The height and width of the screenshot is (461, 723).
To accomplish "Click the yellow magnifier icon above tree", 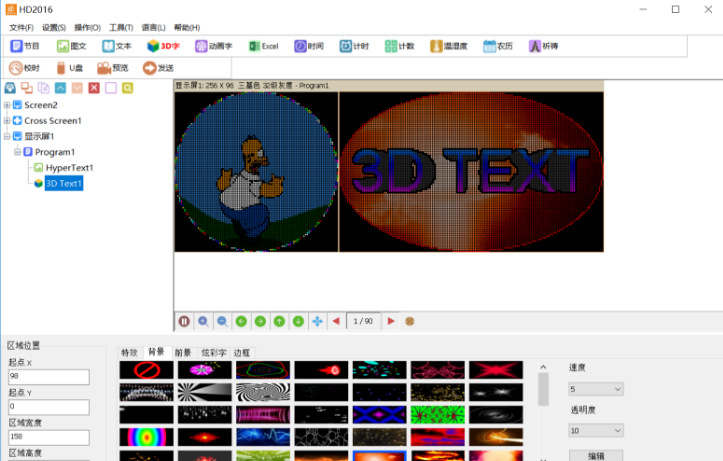I will coord(128,88).
